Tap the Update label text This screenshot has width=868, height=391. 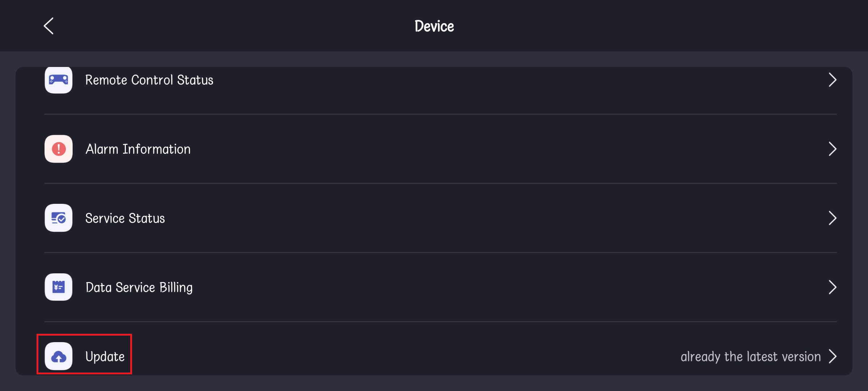tap(105, 357)
